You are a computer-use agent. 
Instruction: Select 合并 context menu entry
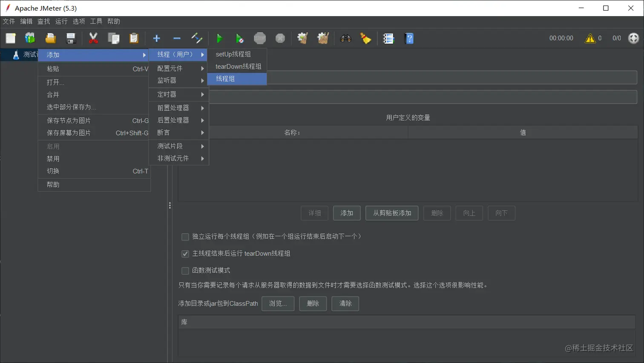point(94,95)
